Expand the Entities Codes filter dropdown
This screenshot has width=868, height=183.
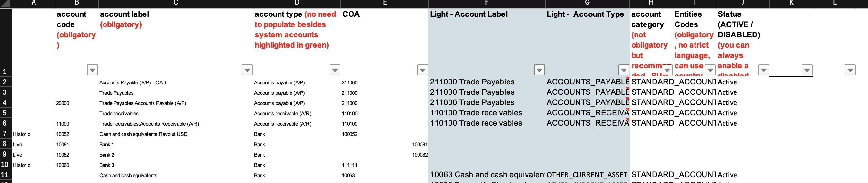point(710,70)
